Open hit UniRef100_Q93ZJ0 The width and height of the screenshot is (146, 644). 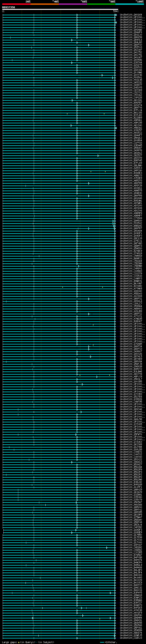[131, 35]
